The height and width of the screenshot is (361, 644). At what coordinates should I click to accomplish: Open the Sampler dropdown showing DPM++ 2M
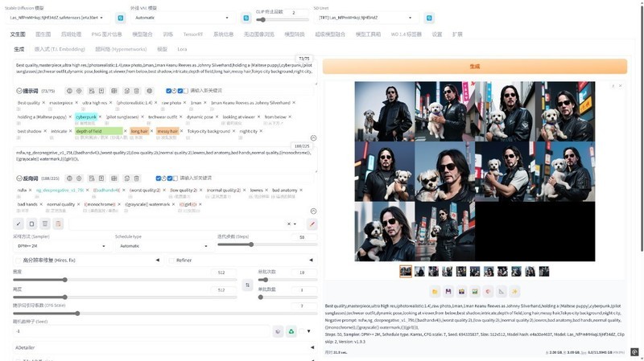tap(60, 246)
